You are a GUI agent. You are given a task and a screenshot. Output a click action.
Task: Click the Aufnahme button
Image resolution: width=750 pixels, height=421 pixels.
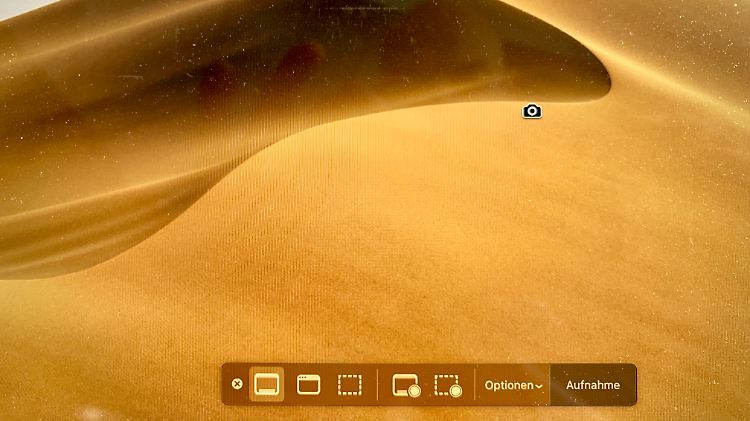point(593,385)
